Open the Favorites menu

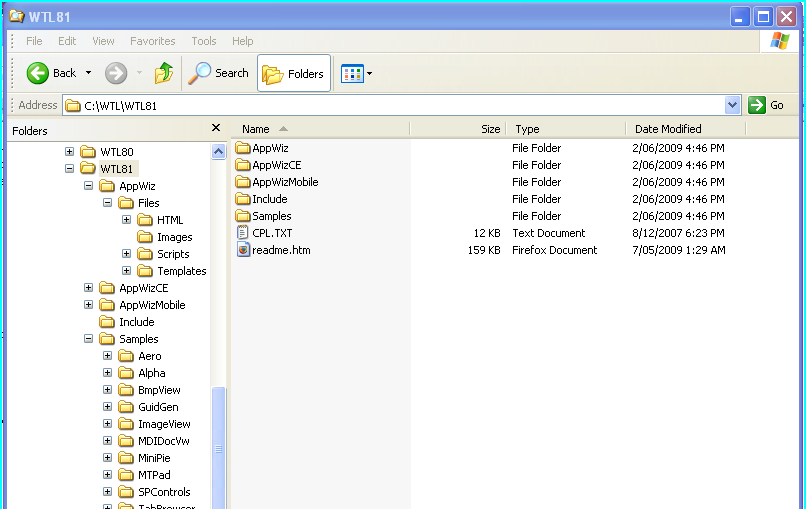[x=152, y=41]
